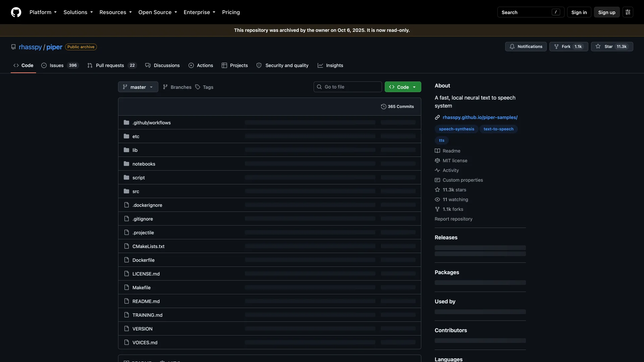Viewport: 644px width, 362px height.
Task: Switch to the Actions tab
Action: tap(201, 65)
